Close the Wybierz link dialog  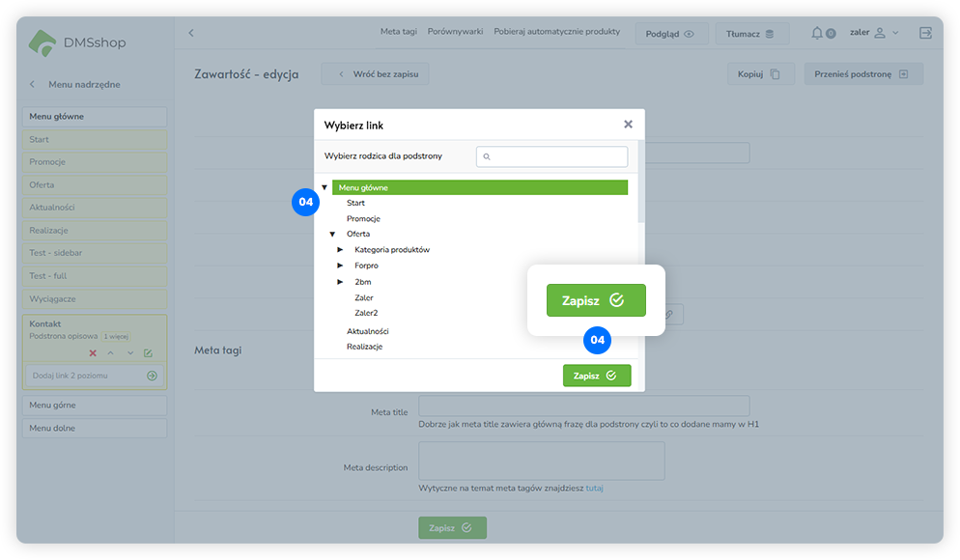coord(628,125)
